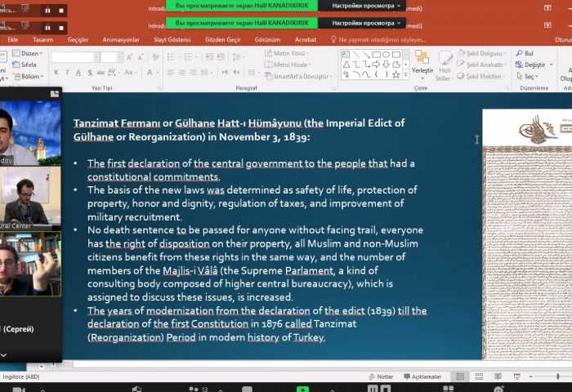Open Hızlı Stiller quick styles
The image size is (572, 392).
coord(444,65)
